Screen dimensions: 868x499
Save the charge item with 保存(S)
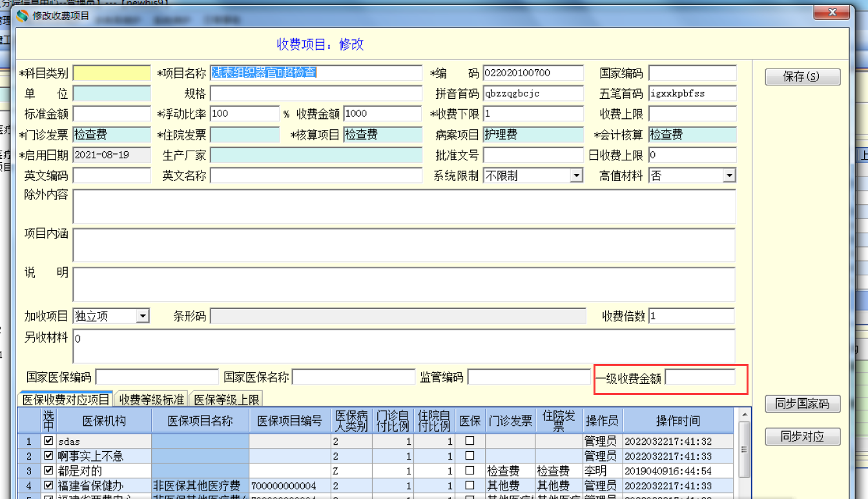pos(803,77)
